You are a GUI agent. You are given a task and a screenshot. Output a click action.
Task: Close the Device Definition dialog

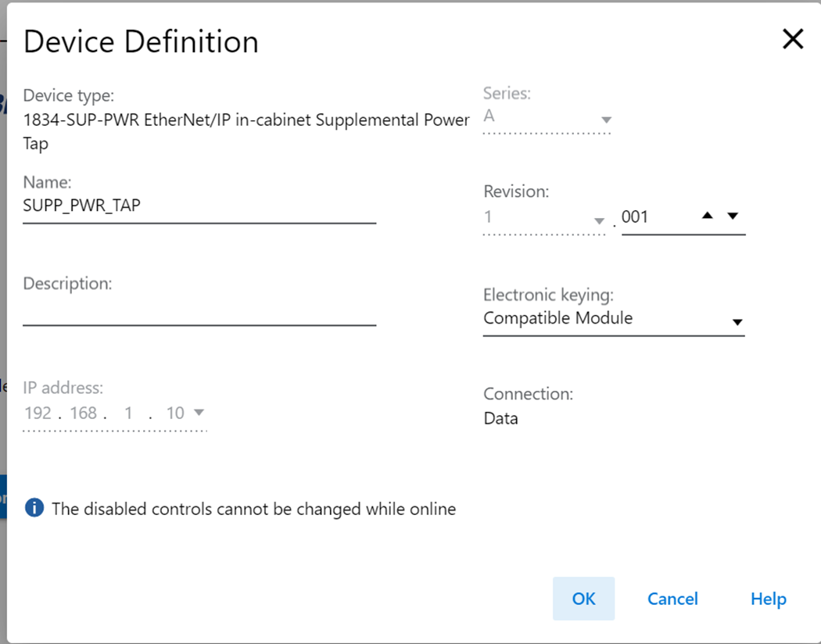click(x=793, y=39)
